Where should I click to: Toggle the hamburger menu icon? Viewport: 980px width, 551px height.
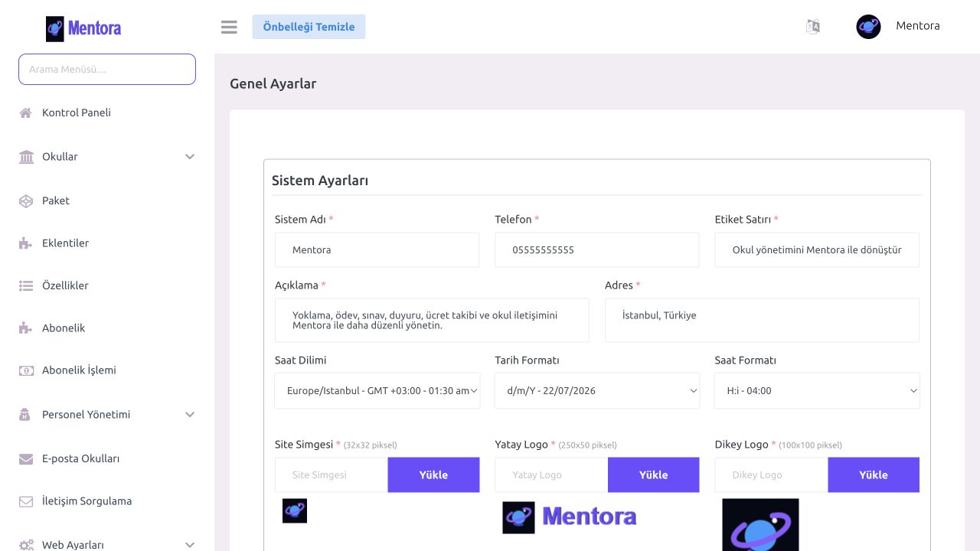[x=229, y=27]
